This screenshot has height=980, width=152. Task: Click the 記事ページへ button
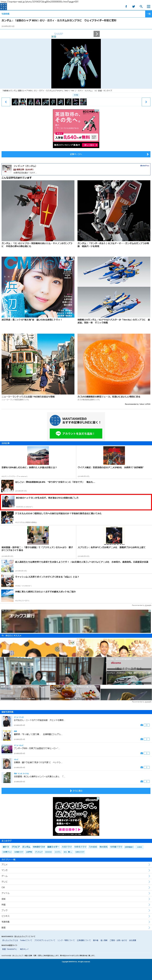click(76, 154)
